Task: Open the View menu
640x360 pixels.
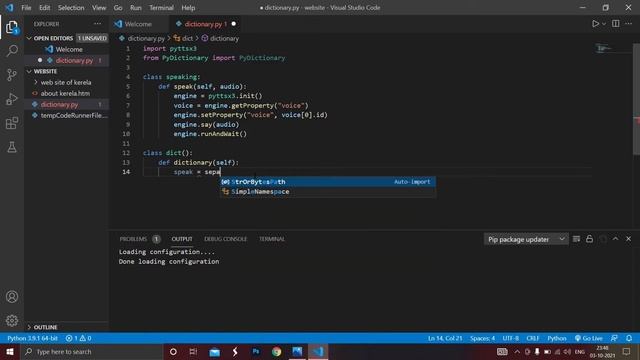Action: click(x=99, y=7)
